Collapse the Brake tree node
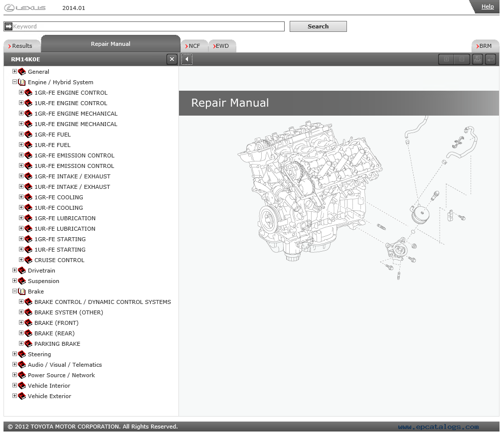This screenshot has width=504, height=435. click(x=14, y=291)
